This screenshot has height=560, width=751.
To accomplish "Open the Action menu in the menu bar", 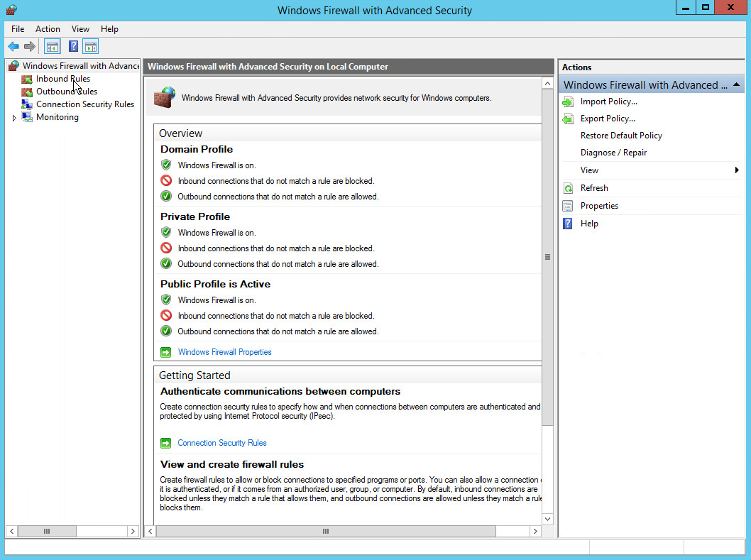I will (x=48, y=29).
